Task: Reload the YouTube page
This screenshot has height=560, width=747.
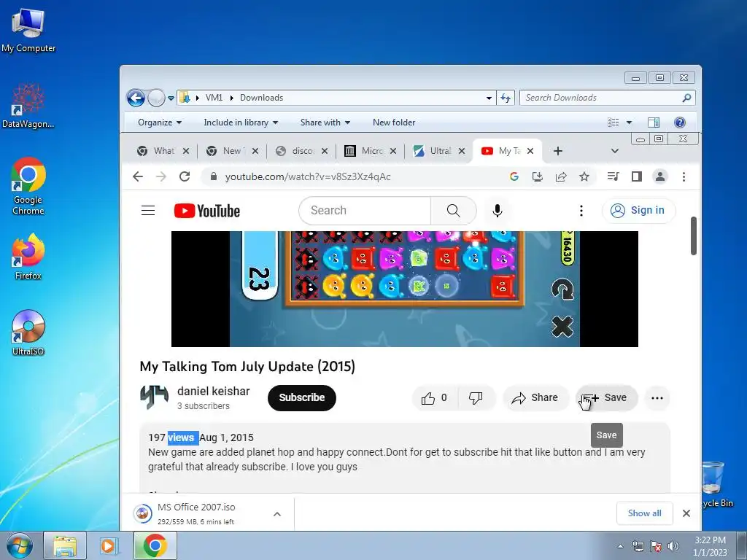Action: pyautogui.click(x=185, y=176)
